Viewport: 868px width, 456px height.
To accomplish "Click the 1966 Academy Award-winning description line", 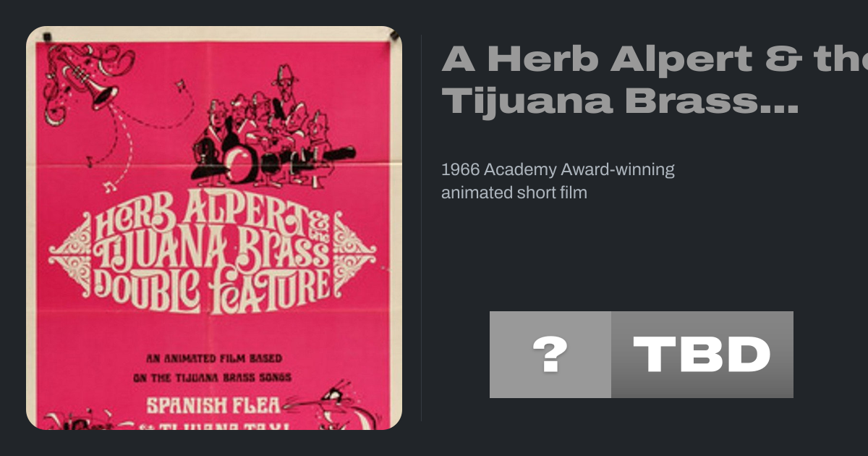I will click(558, 170).
